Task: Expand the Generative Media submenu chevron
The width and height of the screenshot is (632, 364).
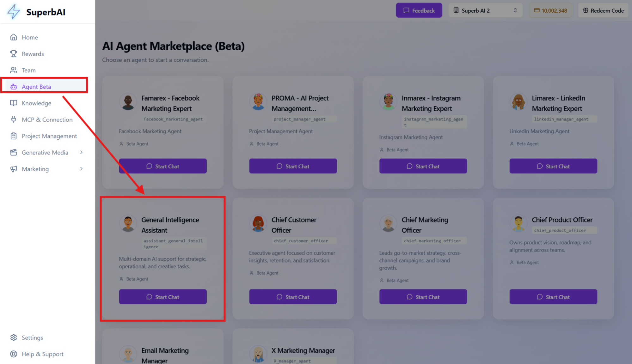Action: [81, 152]
